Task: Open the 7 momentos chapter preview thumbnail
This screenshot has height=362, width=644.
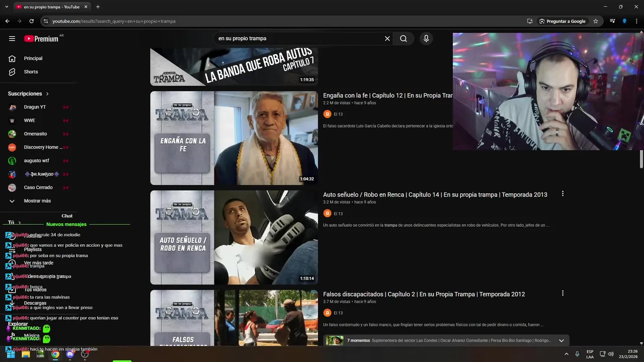Action: click(x=335, y=340)
